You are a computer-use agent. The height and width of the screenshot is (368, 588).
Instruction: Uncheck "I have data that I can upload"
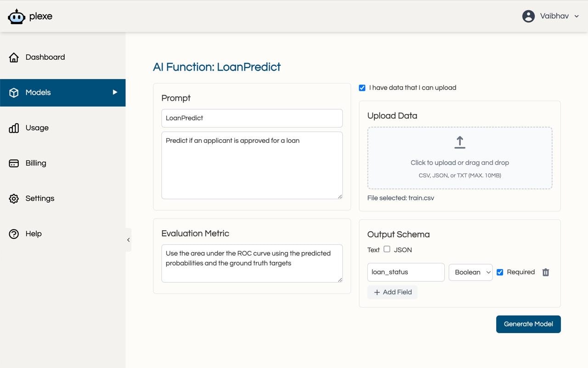[362, 88]
